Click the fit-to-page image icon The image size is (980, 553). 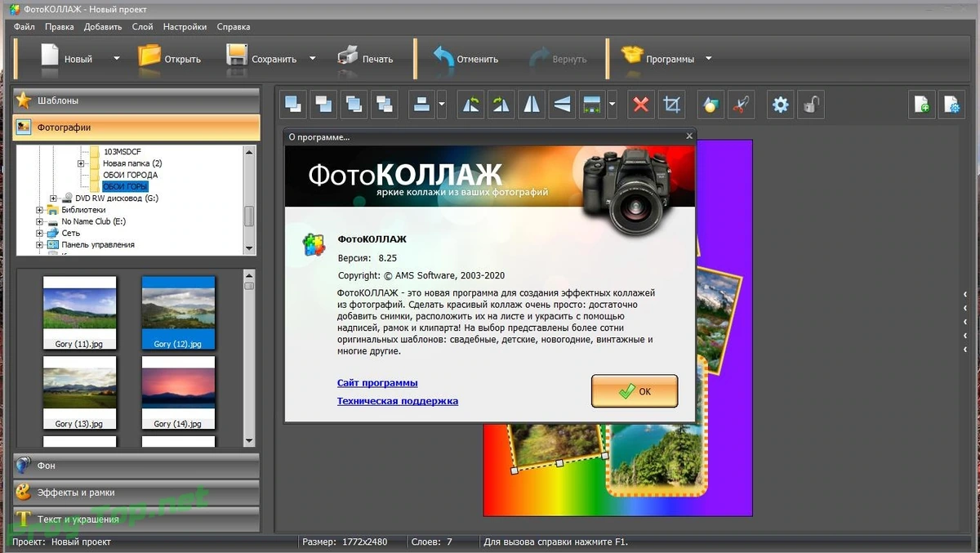tap(592, 105)
